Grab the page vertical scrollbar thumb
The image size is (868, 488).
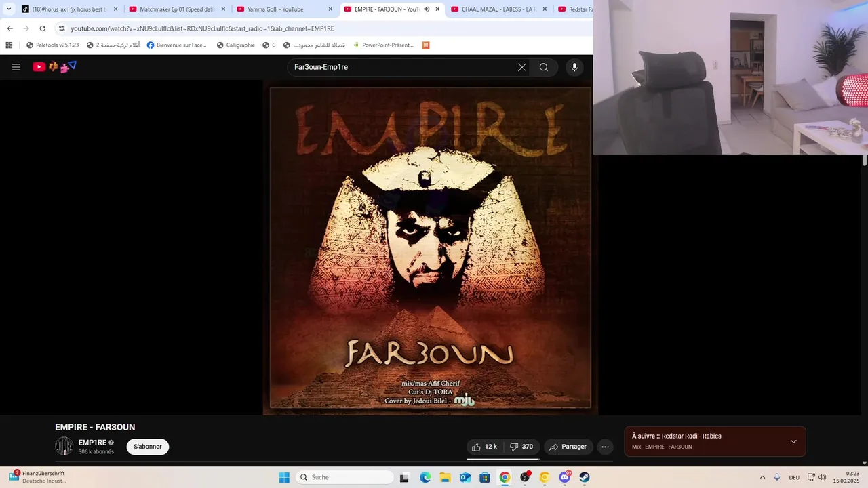pyautogui.click(x=865, y=160)
